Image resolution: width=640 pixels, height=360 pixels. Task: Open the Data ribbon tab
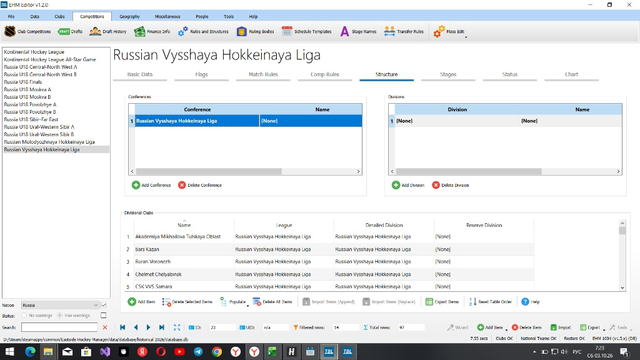pyautogui.click(x=35, y=16)
